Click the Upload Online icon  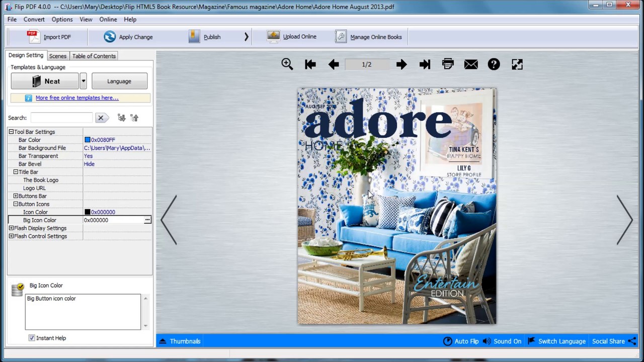[x=274, y=37]
